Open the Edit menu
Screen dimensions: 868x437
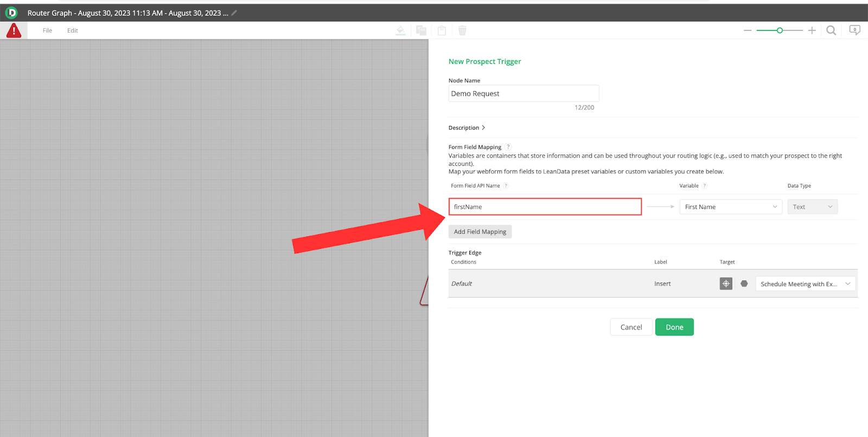(73, 30)
